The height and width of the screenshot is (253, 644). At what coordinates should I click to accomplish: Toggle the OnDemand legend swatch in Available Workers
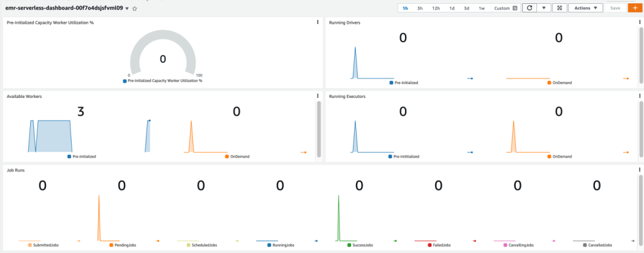click(x=227, y=157)
